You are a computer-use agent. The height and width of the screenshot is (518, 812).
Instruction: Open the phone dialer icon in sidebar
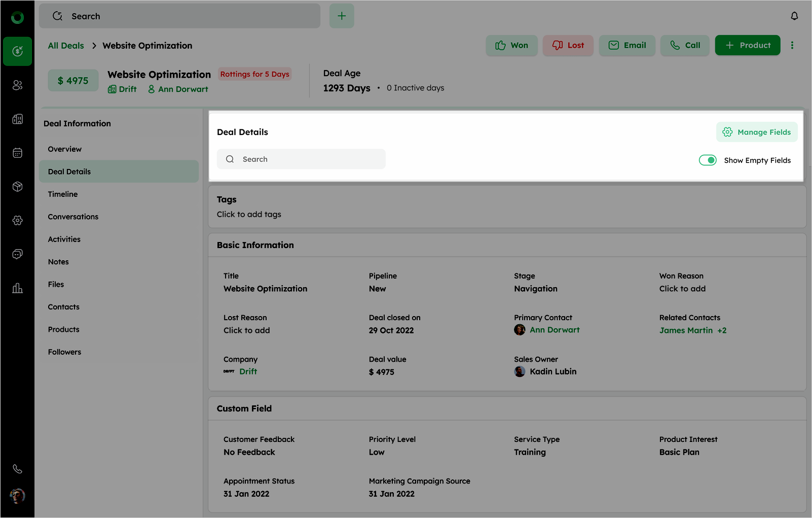[x=18, y=469]
